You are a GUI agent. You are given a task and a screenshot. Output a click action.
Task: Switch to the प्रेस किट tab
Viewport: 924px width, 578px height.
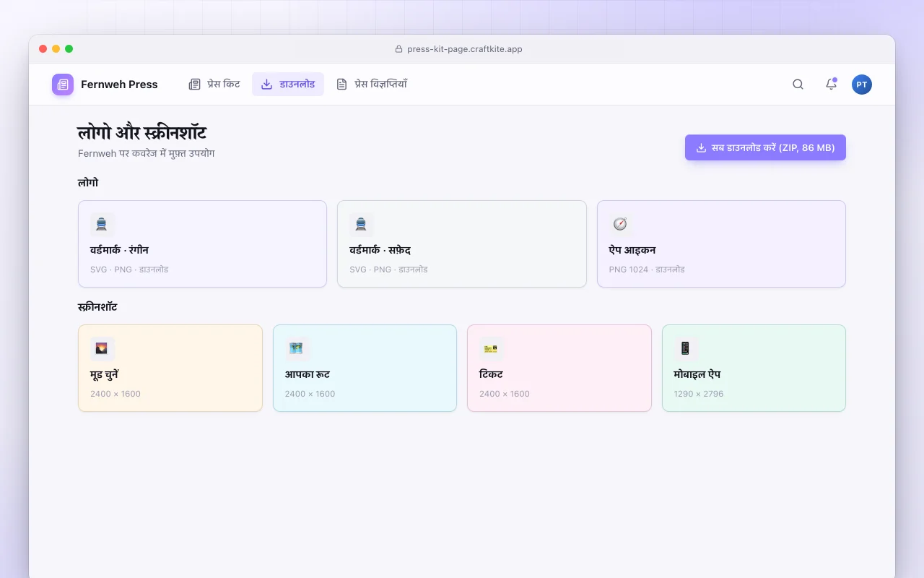(214, 85)
